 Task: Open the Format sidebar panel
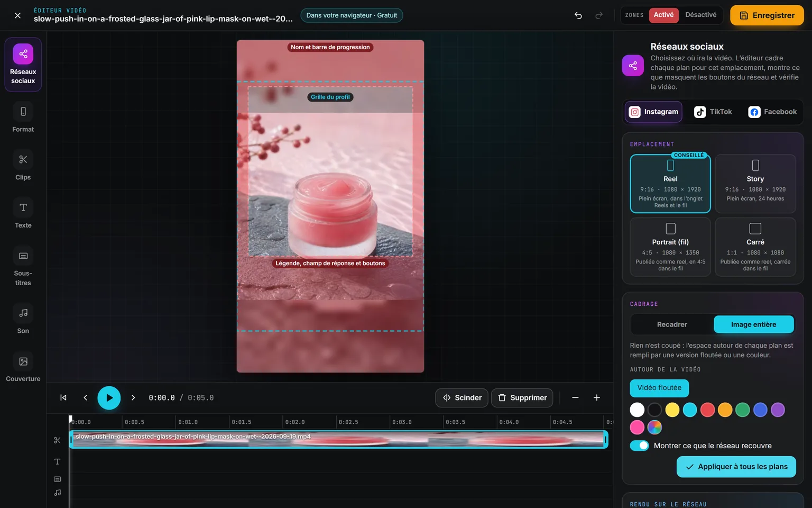(x=23, y=117)
